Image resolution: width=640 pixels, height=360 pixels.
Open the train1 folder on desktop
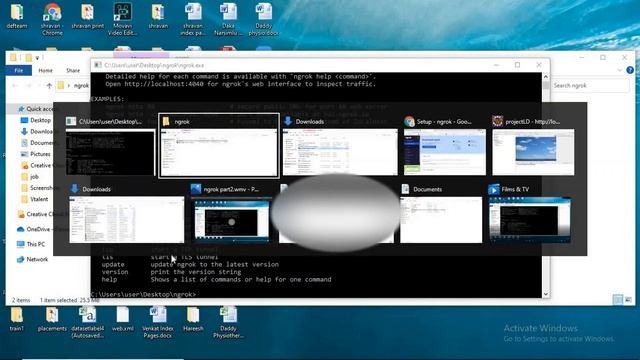pos(17,319)
